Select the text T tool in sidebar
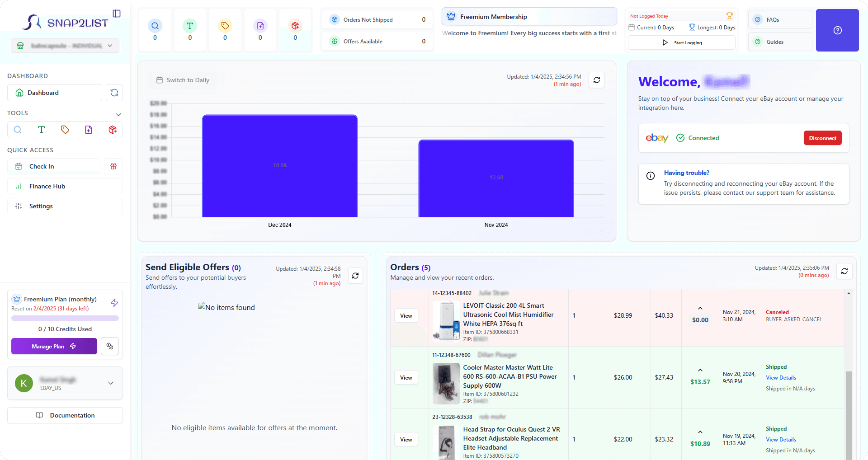 click(x=42, y=130)
